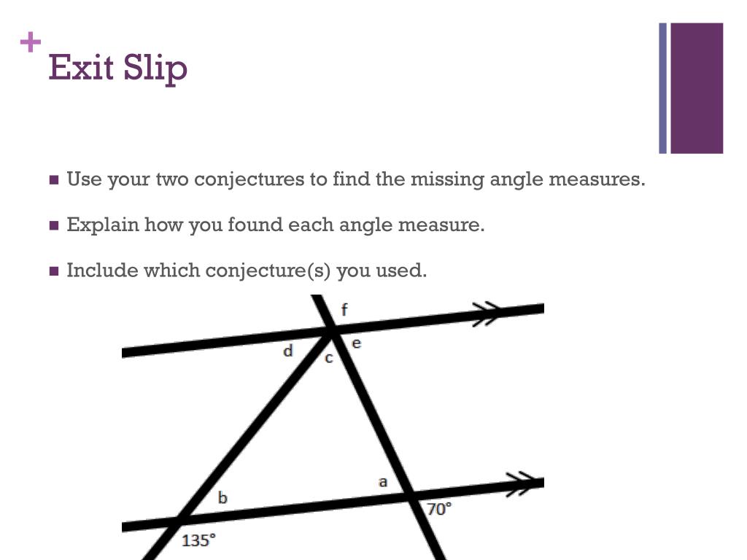Click the angle label d
Viewport: 747px width, 560px height.
click(x=287, y=351)
